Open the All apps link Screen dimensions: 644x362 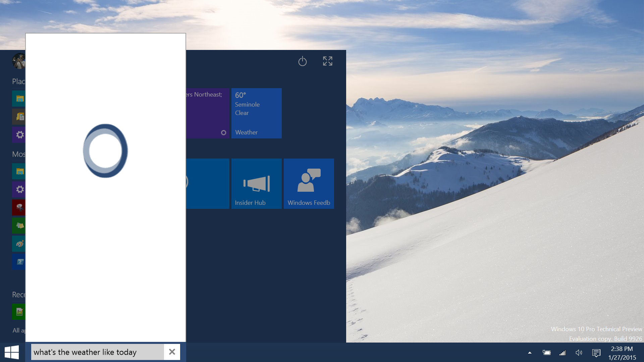click(x=19, y=330)
